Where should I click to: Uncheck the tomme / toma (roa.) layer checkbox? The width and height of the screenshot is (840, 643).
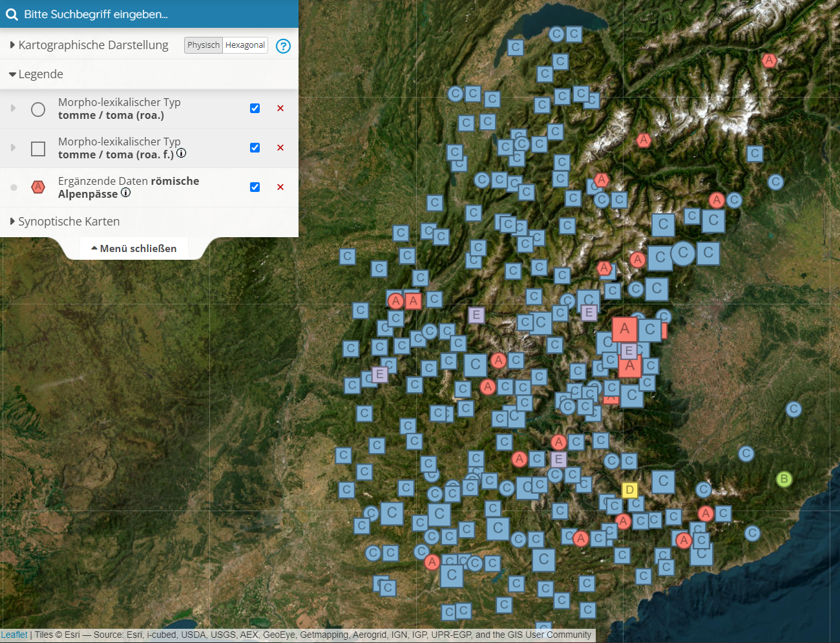(255, 109)
